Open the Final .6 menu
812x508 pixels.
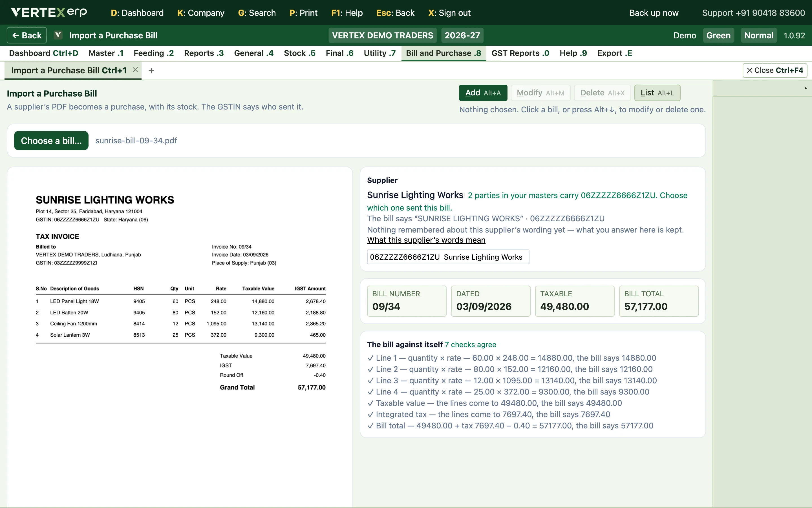(x=339, y=53)
